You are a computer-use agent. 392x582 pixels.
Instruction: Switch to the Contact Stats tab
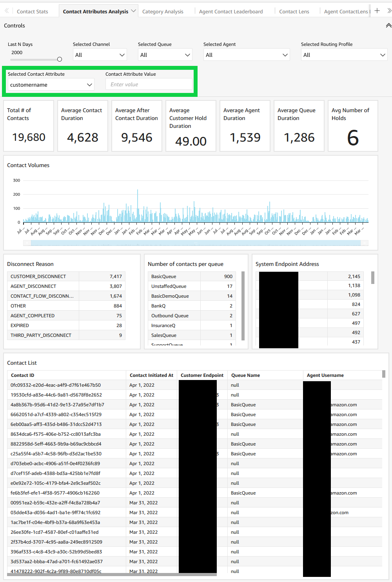click(x=32, y=11)
